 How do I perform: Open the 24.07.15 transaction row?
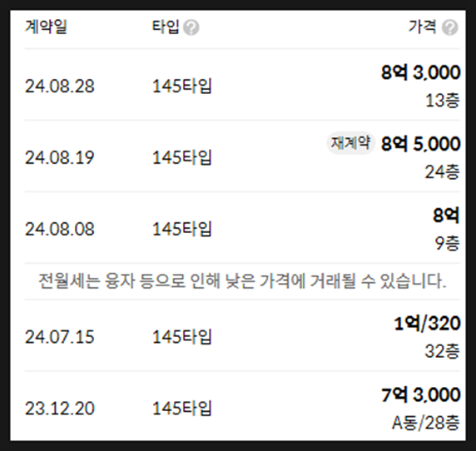242,336
